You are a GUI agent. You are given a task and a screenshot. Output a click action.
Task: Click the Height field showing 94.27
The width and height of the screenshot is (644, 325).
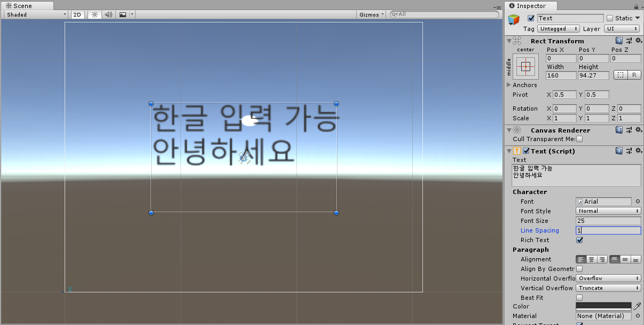593,75
